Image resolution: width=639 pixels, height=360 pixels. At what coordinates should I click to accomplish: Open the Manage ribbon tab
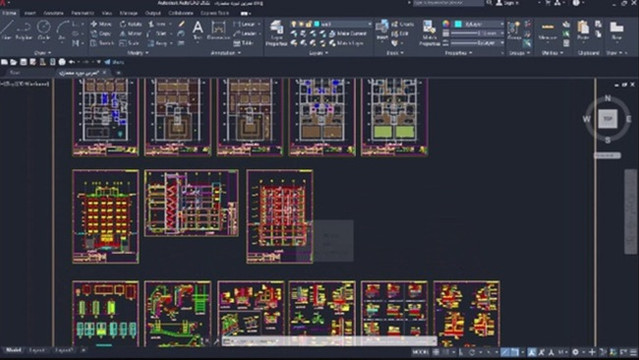(x=129, y=13)
